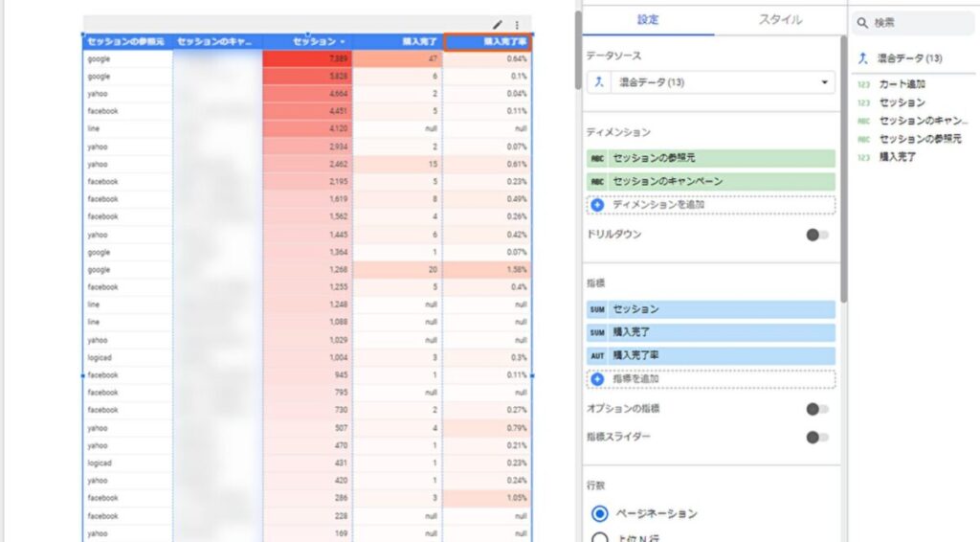The width and height of the screenshot is (980, 542).
Task: Click the 購入完了率 column header
Action: click(x=489, y=42)
